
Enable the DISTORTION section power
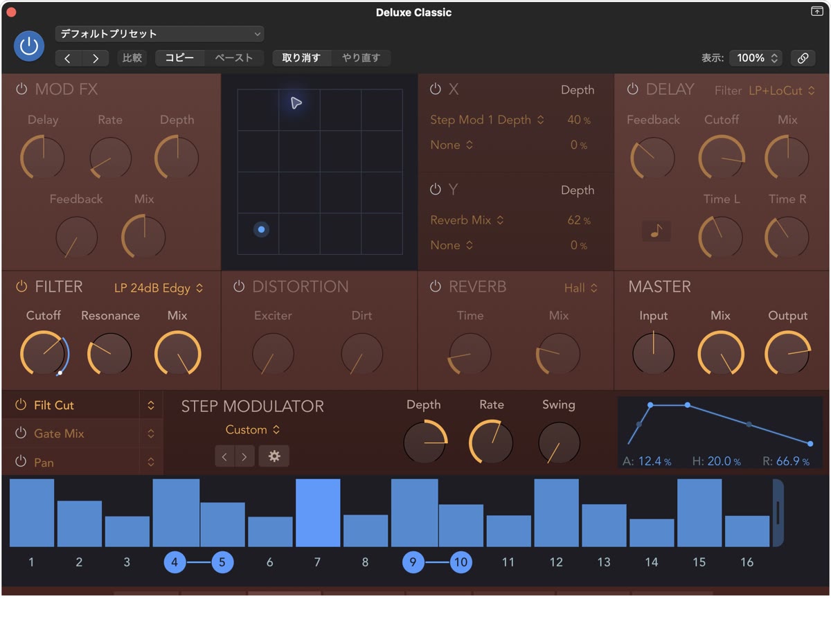239,287
